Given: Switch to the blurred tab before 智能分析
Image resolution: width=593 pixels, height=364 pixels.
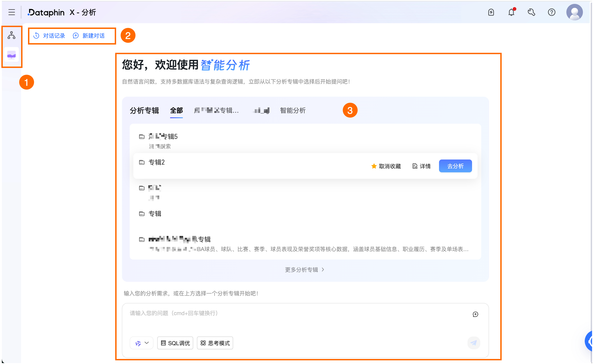Looking at the screenshot, I should tap(262, 110).
